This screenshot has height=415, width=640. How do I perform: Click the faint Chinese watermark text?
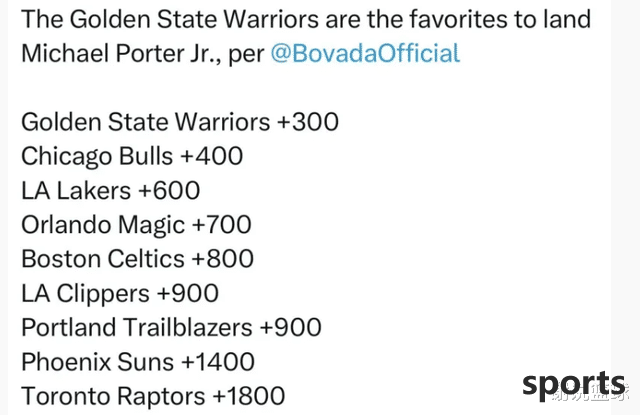tap(591, 393)
